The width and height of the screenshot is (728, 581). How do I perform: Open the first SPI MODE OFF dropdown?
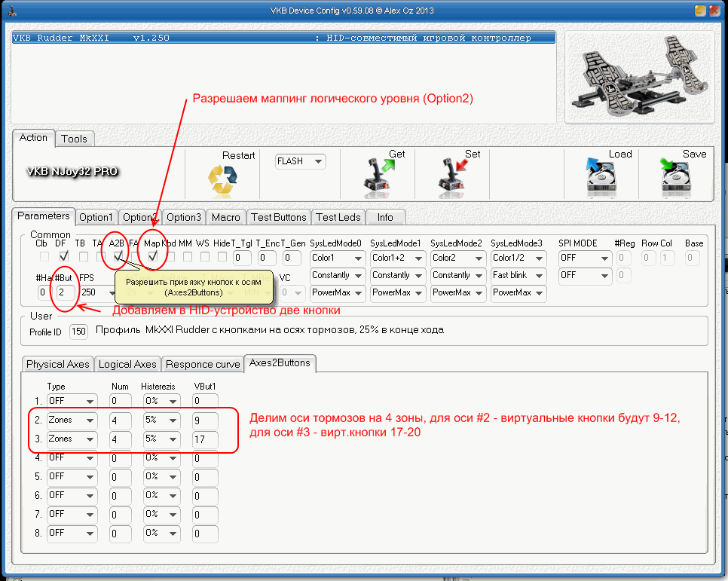585,258
